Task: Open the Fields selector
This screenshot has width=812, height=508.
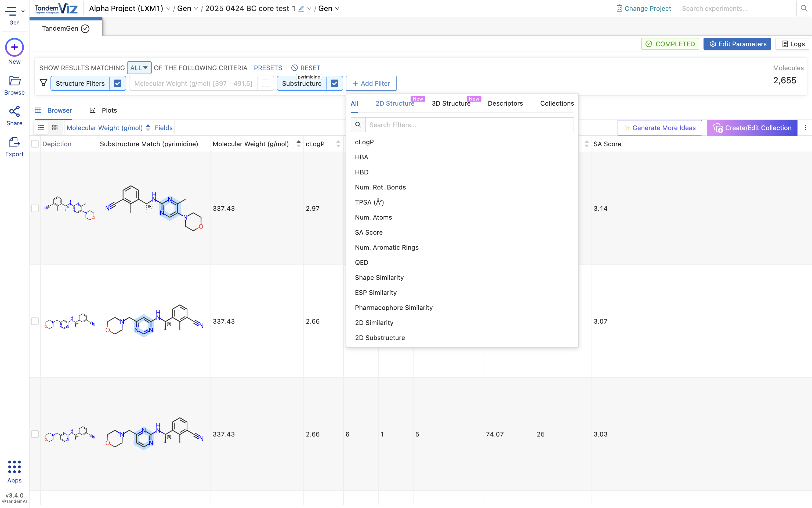Action: pyautogui.click(x=164, y=128)
